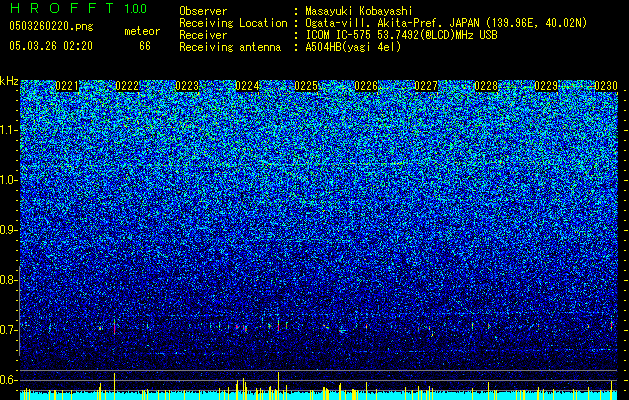Select the 0224 time marker
The image size is (629, 400).
tap(247, 86)
